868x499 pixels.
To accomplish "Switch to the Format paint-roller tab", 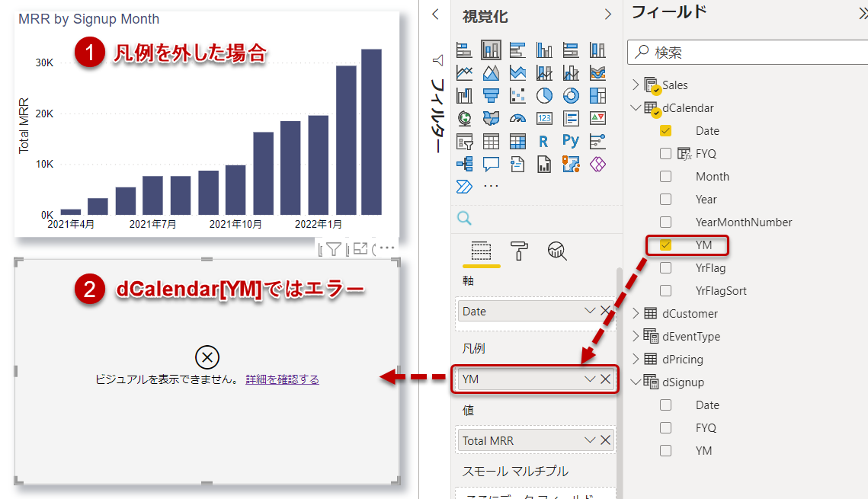I will 519,250.
